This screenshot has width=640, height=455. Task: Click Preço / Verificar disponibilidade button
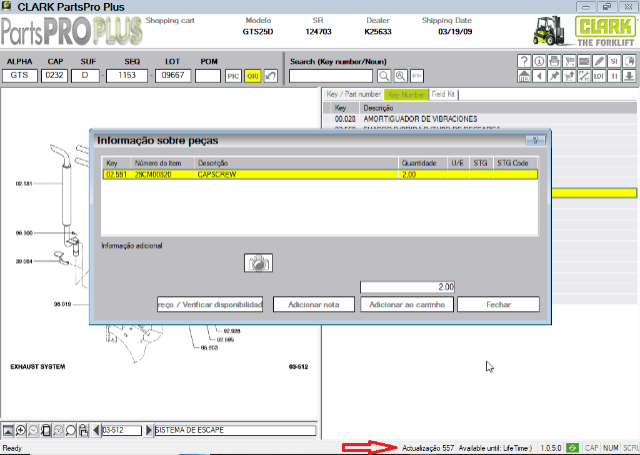[x=210, y=304]
